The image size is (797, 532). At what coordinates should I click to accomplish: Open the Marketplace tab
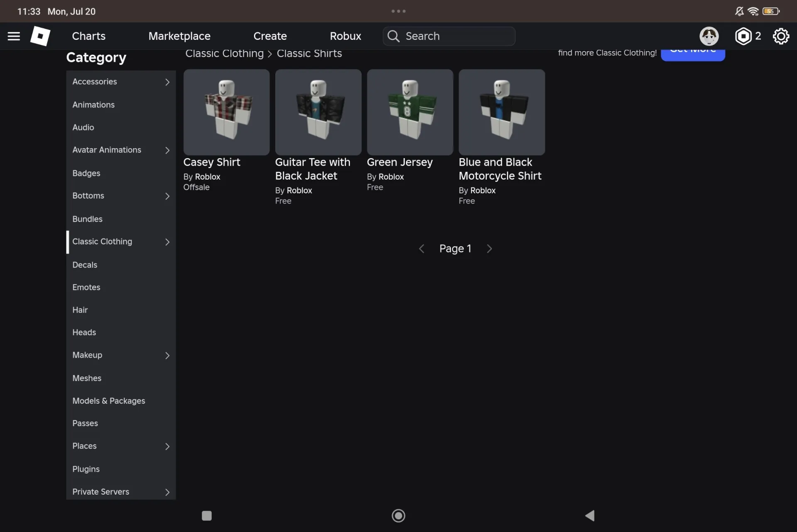click(179, 36)
